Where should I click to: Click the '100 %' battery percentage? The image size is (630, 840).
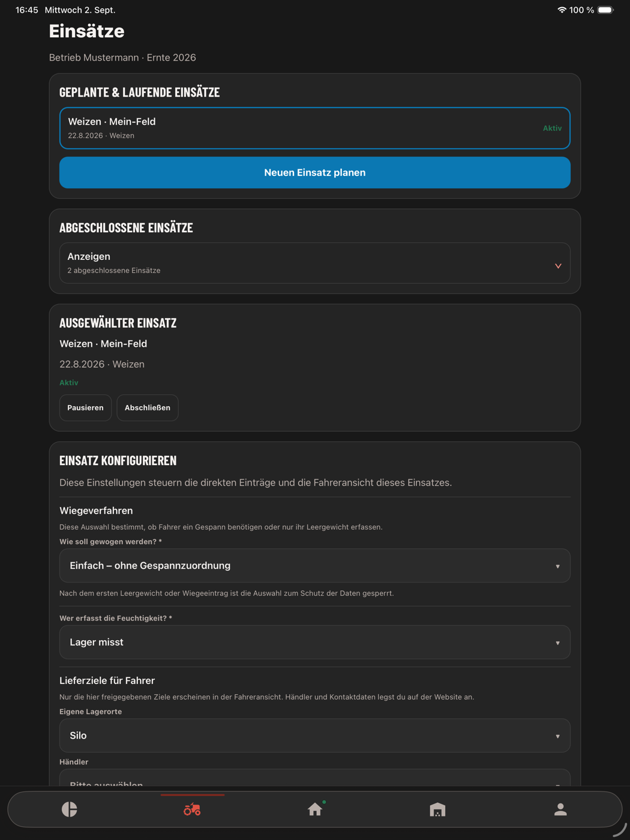pyautogui.click(x=582, y=10)
